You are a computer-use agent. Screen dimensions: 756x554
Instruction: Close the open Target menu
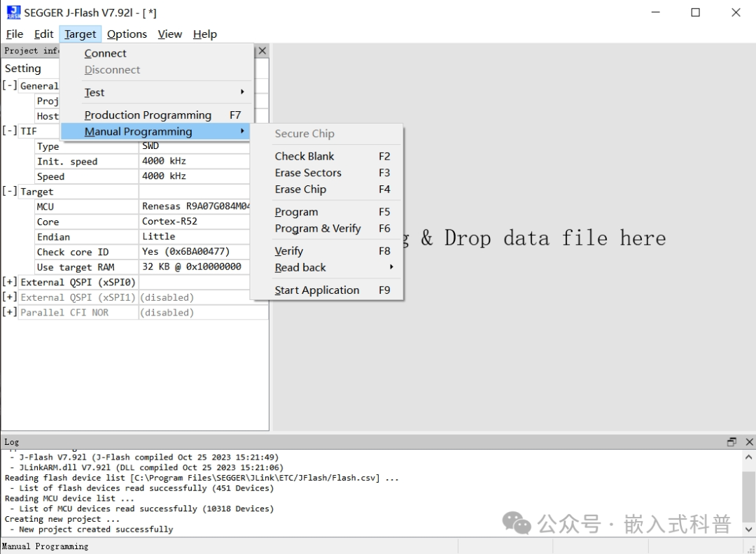pos(80,34)
